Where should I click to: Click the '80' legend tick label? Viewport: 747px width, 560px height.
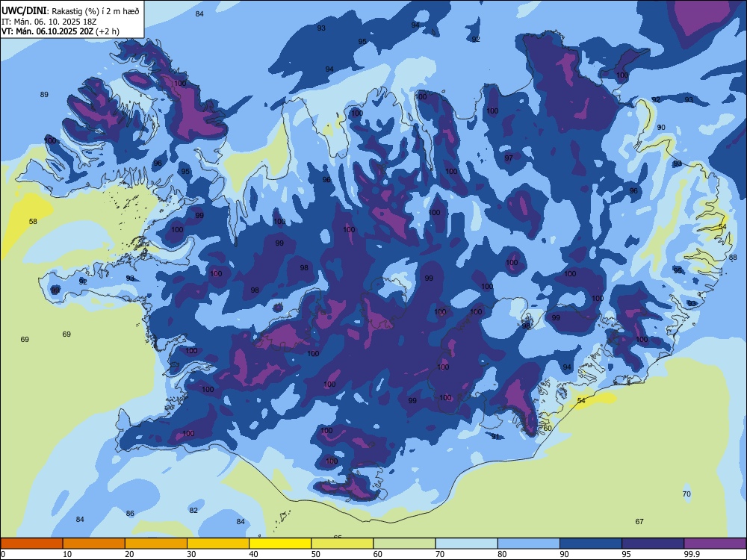click(502, 554)
